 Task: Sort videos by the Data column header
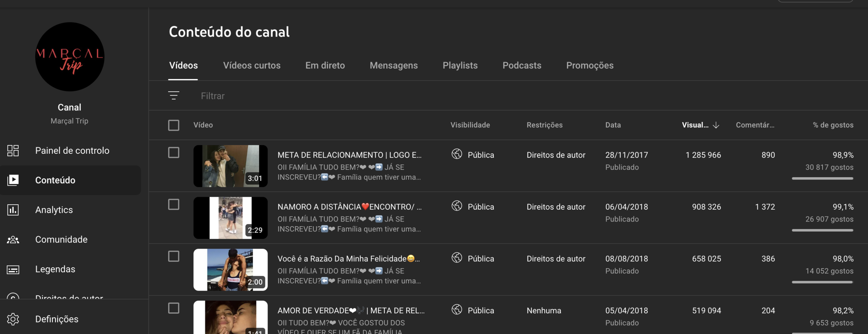[613, 125]
